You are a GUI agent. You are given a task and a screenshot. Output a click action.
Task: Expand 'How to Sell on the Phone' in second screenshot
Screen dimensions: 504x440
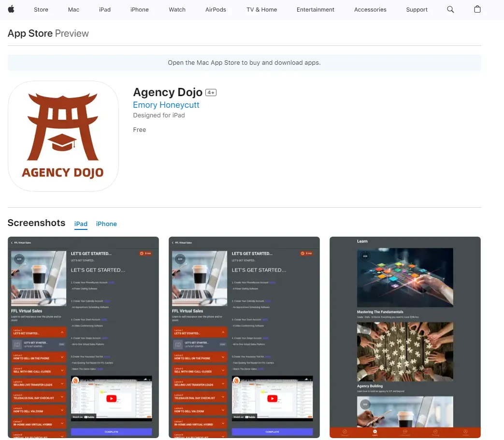click(200, 357)
